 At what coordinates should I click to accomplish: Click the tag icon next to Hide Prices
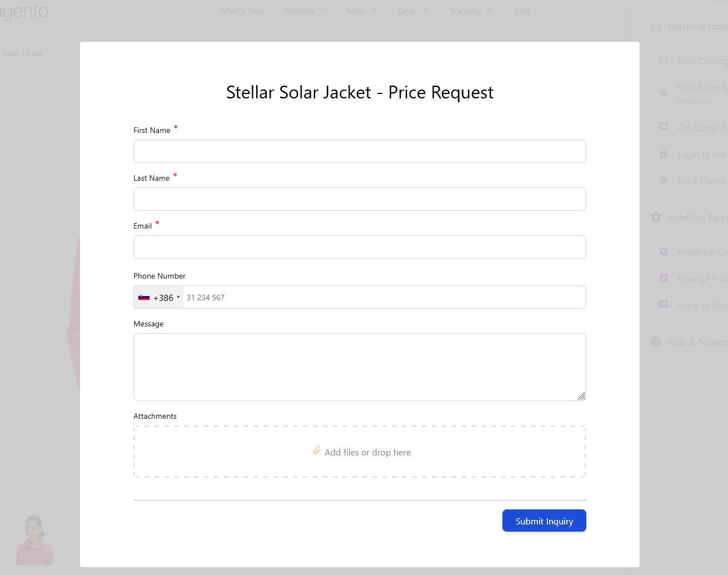click(663, 93)
